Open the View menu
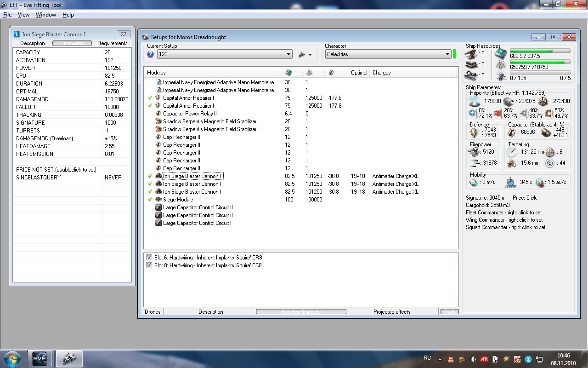 point(23,15)
